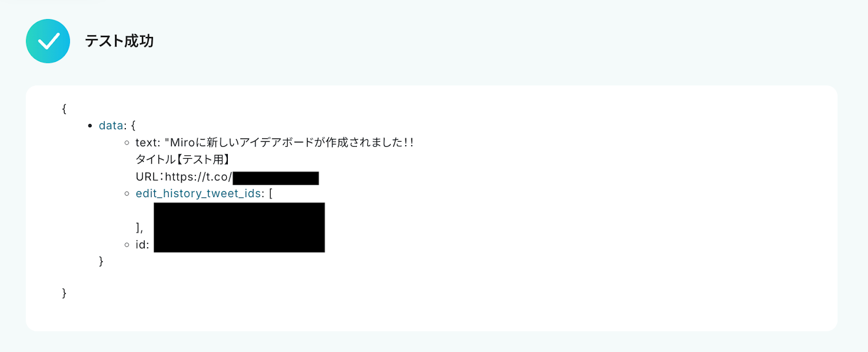868x352 pixels.
Task: Click the opening brace after data
Action: pos(133,125)
